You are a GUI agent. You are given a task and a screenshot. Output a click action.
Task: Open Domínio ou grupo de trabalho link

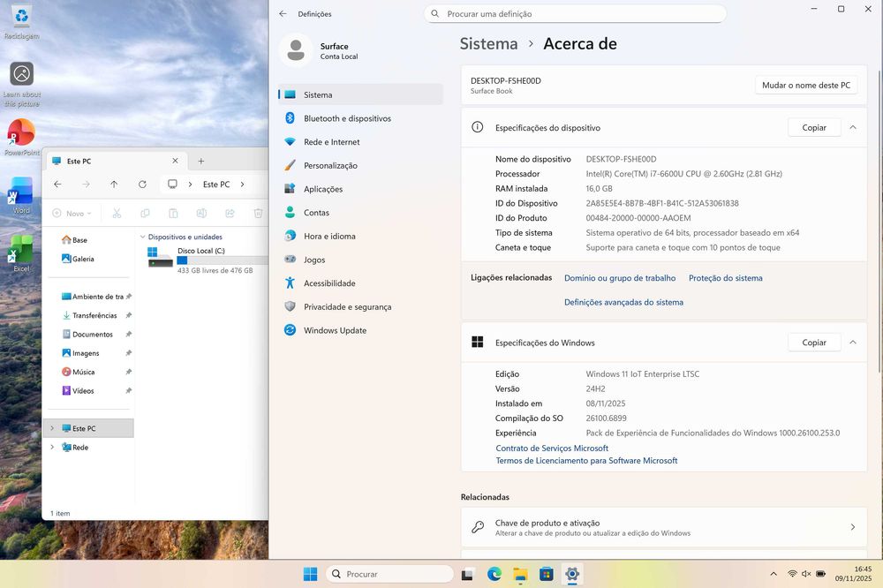click(620, 278)
